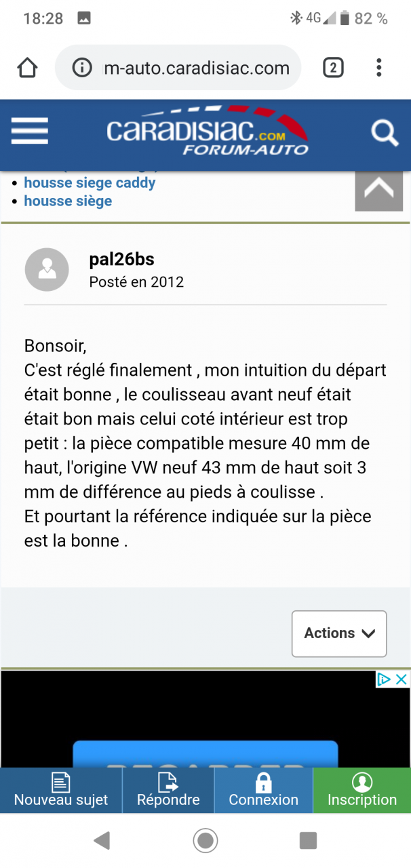Open the Connexion login page
Viewport: 411px width, 868px height.
(x=263, y=791)
